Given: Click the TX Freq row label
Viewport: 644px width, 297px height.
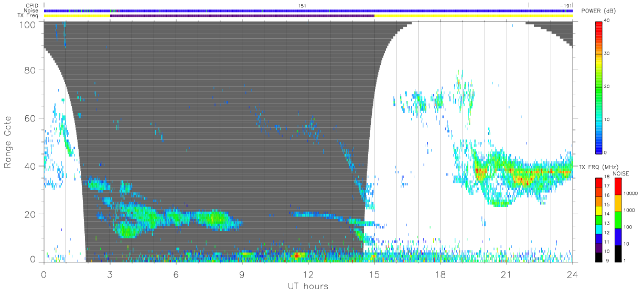Looking at the screenshot, I should click(28, 16).
